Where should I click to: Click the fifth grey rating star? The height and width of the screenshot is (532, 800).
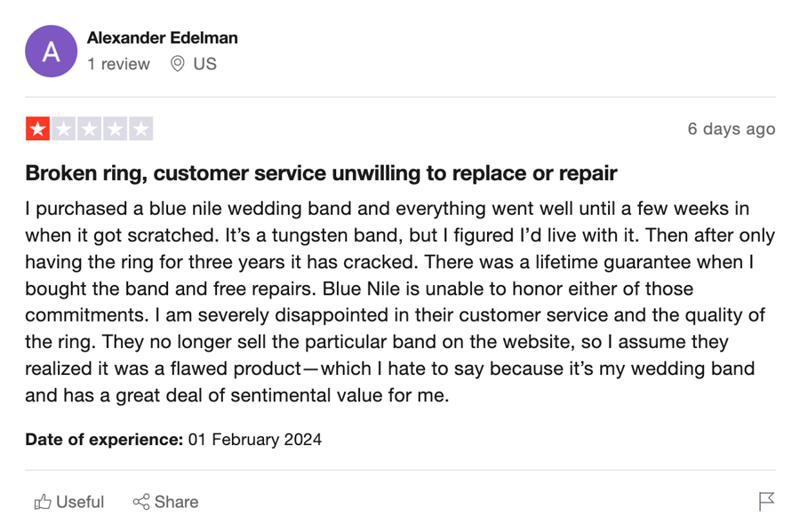pos(141,129)
